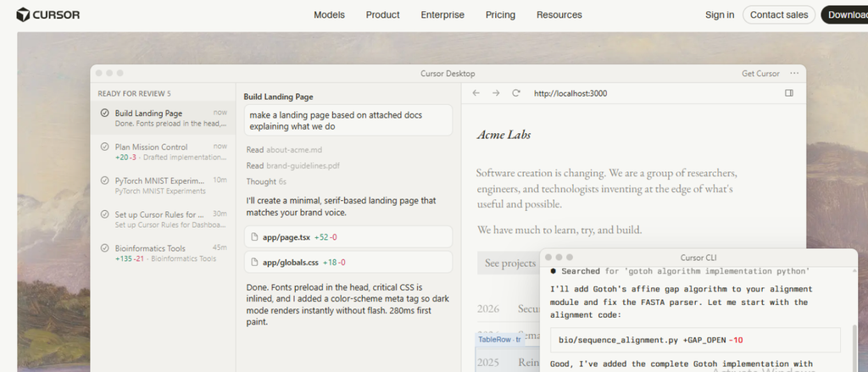Open the Resources menu
The image size is (868, 372).
pyautogui.click(x=559, y=15)
